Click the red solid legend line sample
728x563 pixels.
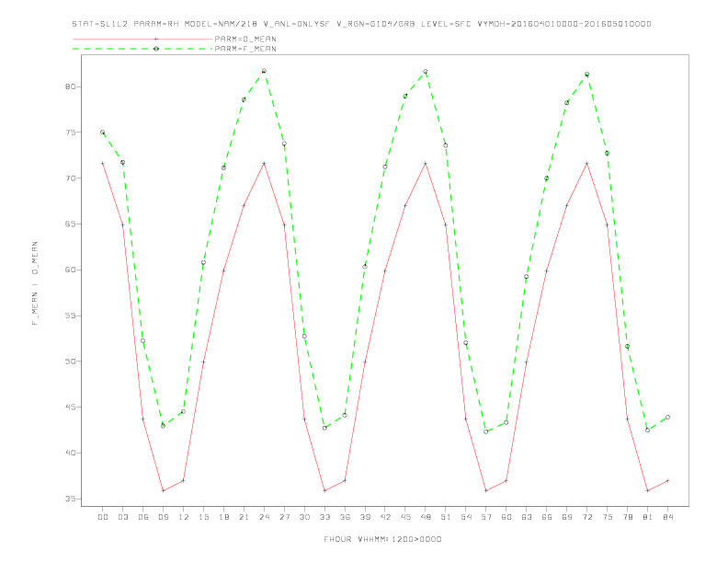tap(142, 39)
